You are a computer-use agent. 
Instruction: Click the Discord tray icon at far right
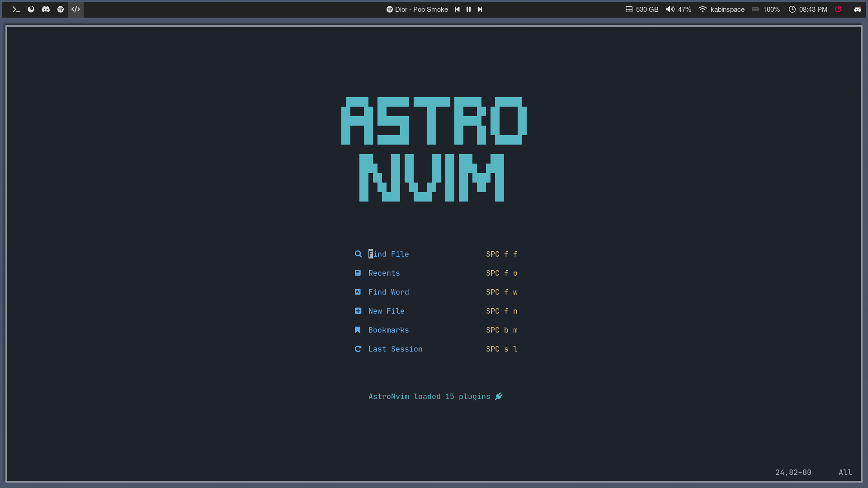858,9
